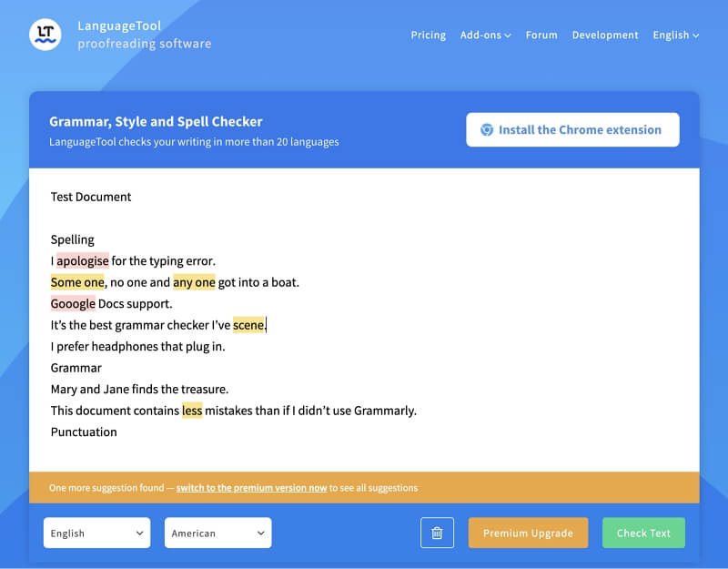This screenshot has width=728, height=569.
Task: Follow the switch to the premium version link
Action: [x=251, y=488]
